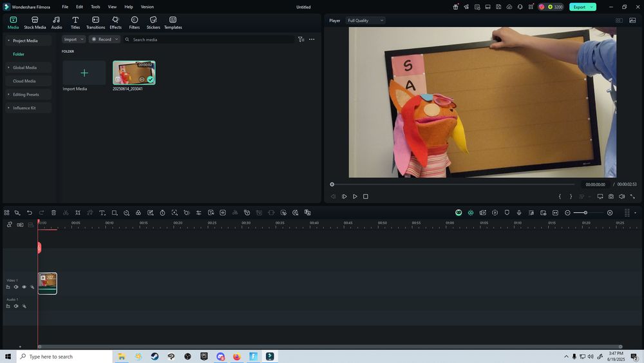Switch to the Audio tab
This screenshot has width=644, height=363.
(57, 23)
